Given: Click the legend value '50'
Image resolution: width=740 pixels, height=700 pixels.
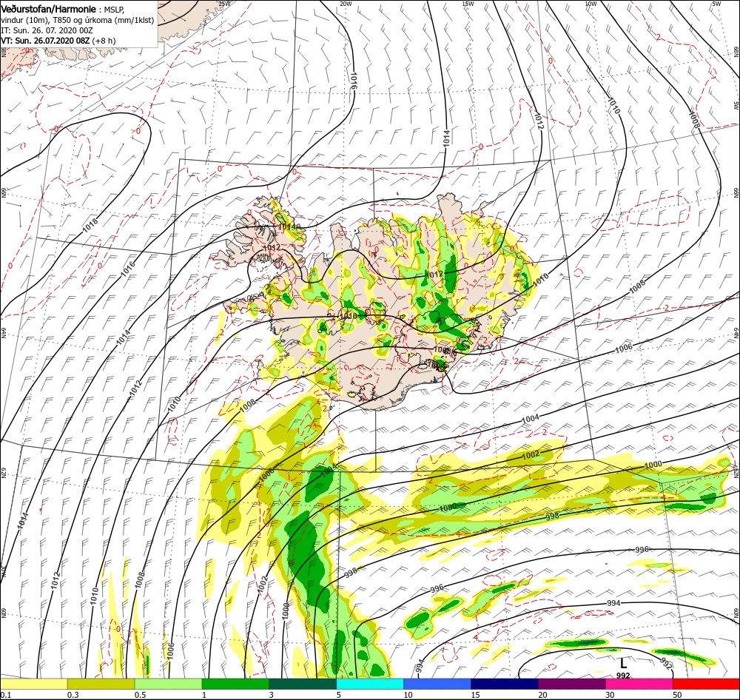Looking at the screenshot, I should 677,695.
